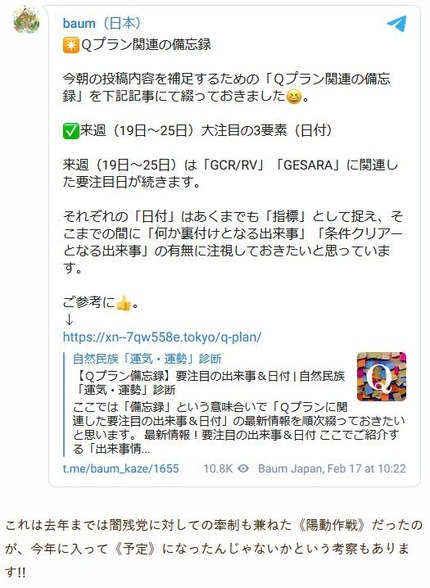Open the 自然民族「運気・運勢」診断 site name
The height and width of the screenshot is (588, 430).
click(147, 358)
